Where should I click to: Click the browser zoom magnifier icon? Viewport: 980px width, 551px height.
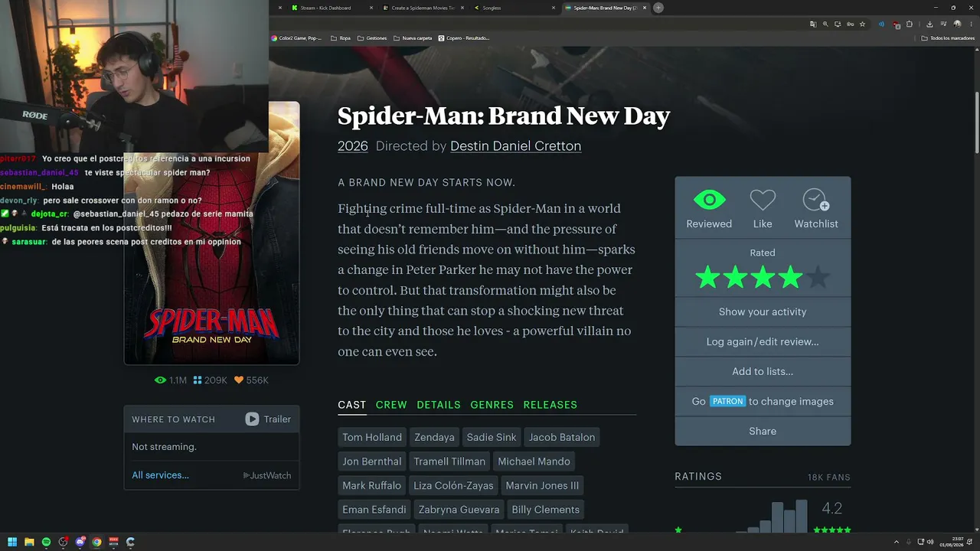tap(825, 24)
